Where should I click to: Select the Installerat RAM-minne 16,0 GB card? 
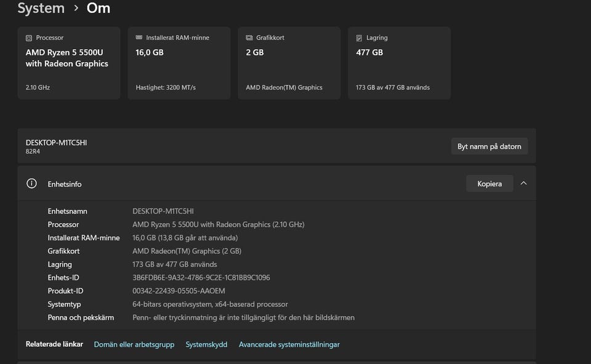tap(179, 63)
